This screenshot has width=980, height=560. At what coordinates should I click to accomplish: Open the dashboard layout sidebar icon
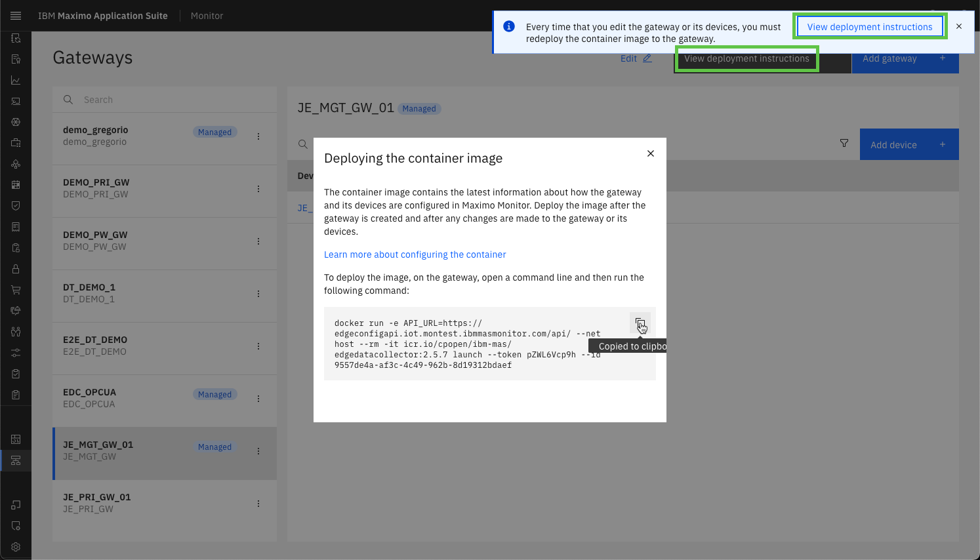(16, 439)
